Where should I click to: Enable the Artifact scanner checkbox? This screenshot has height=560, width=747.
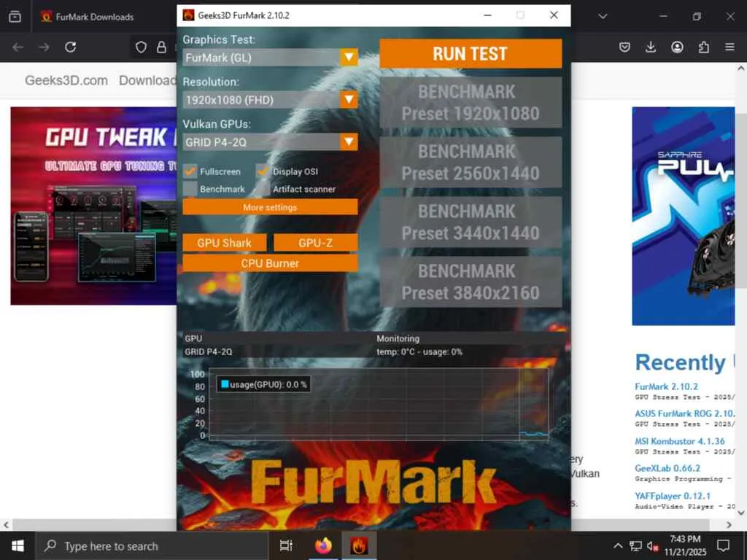[263, 189]
